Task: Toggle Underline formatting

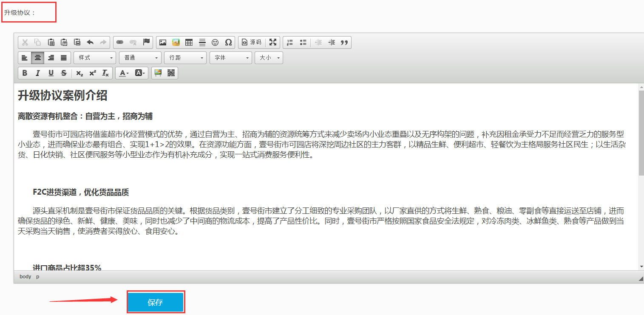Action: pos(51,73)
